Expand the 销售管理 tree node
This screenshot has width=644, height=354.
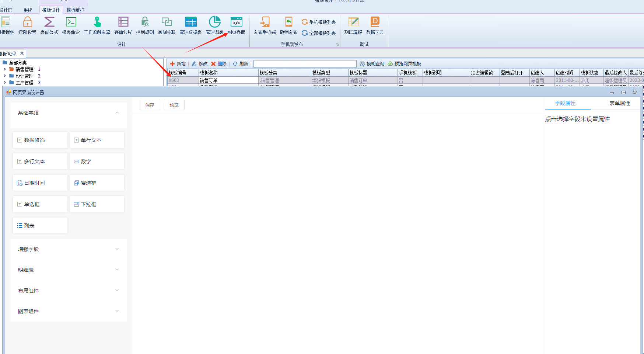[x=5, y=69]
